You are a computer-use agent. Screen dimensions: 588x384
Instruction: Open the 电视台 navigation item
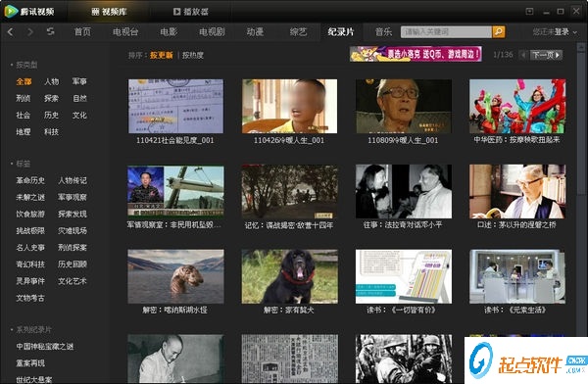coord(125,32)
